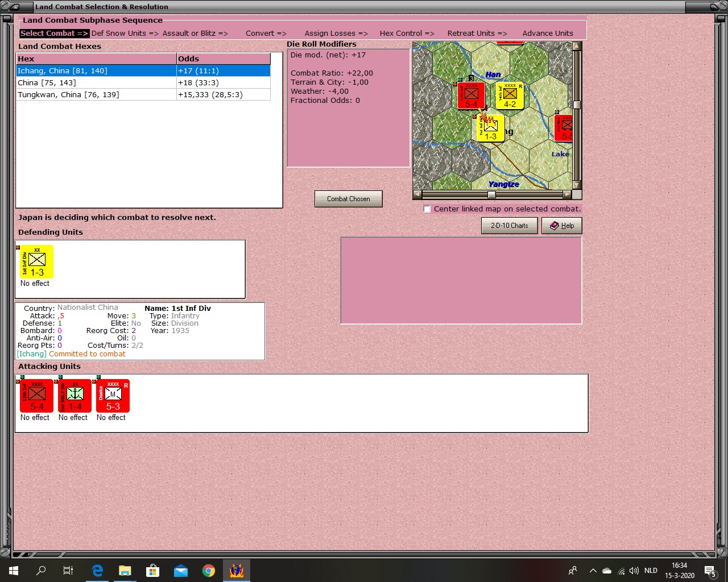
Task: Open the People tray icon
Action: pos(573,571)
